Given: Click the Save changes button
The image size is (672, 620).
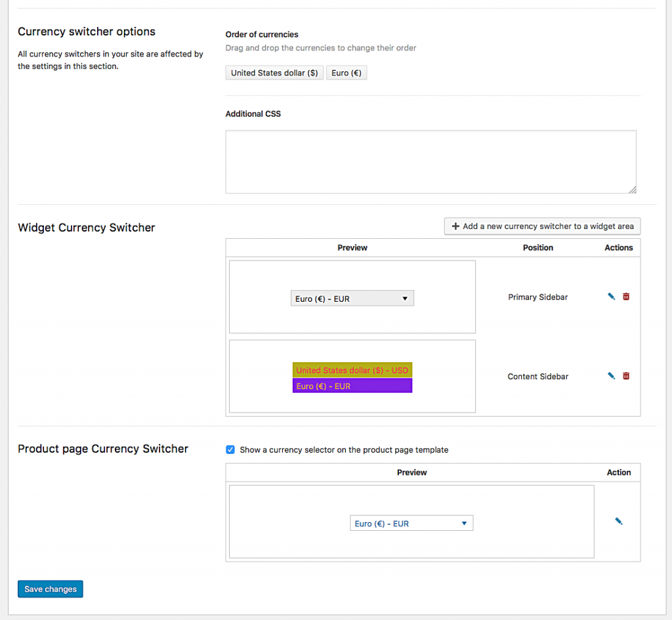Looking at the screenshot, I should tap(50, 589).
